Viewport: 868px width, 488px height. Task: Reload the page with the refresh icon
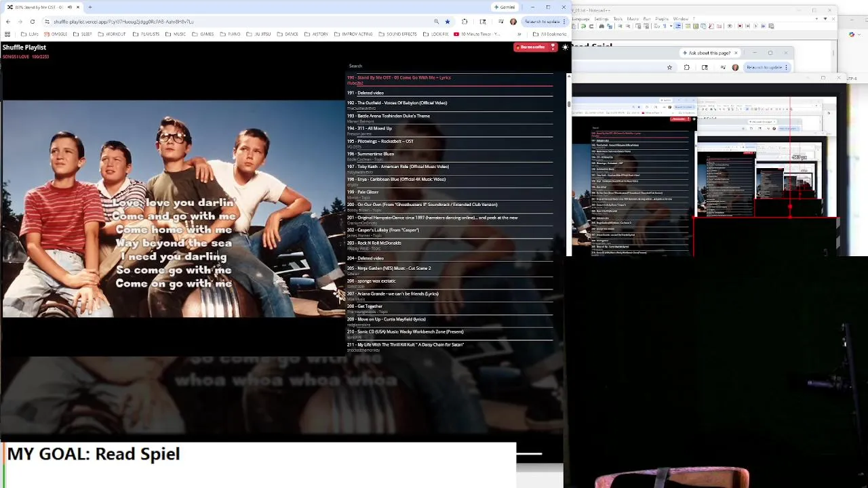(32, 22)
